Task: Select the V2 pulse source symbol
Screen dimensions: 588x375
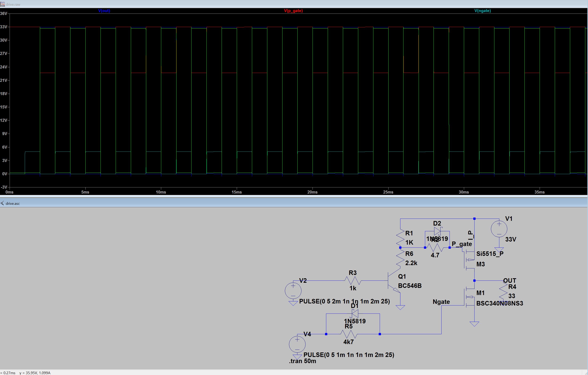Action: [293, 291]
